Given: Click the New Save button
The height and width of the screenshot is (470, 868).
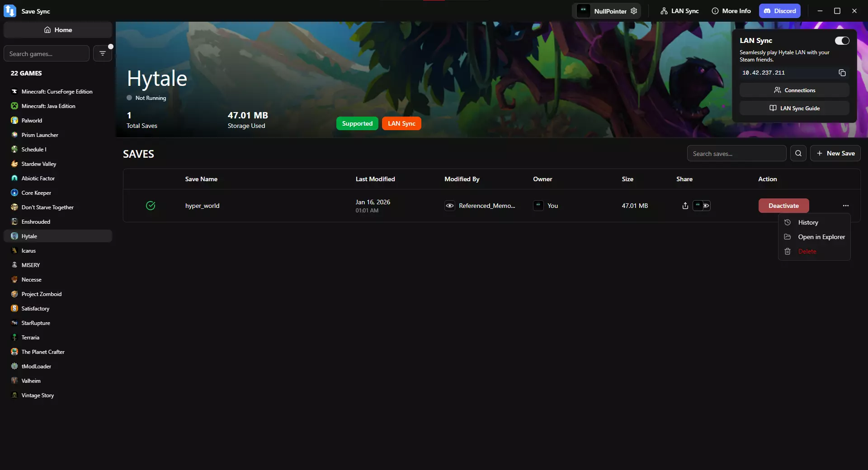Looking at the screenshot, I should pyautogui.click(x=835, y=153).
